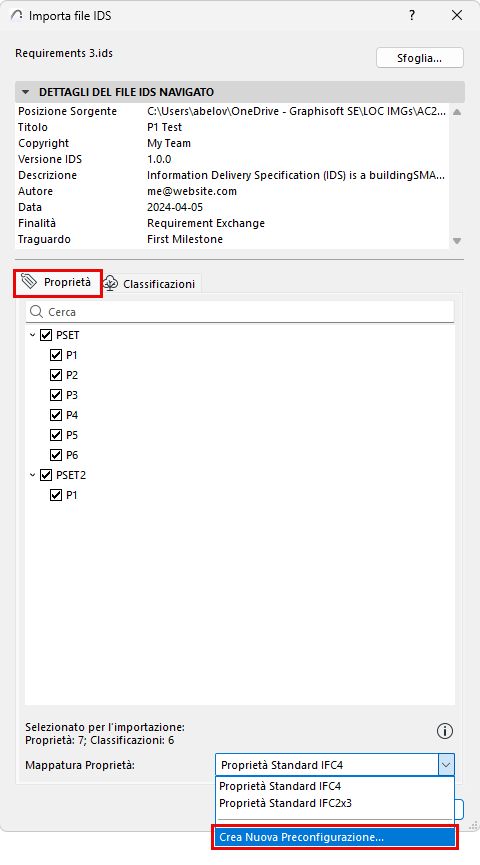Click the info icon near import summary
Viewport: 480px width, 865px height.
(x=445, y=731)
